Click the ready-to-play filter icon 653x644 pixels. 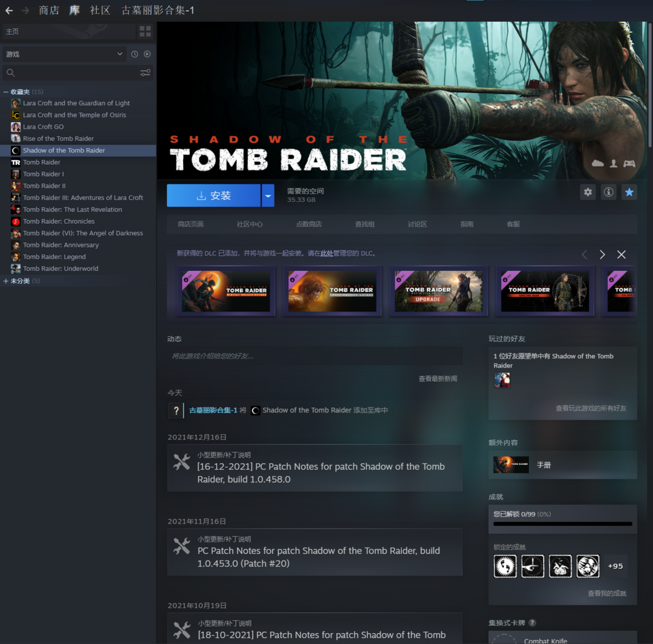[x=147, y=54]
